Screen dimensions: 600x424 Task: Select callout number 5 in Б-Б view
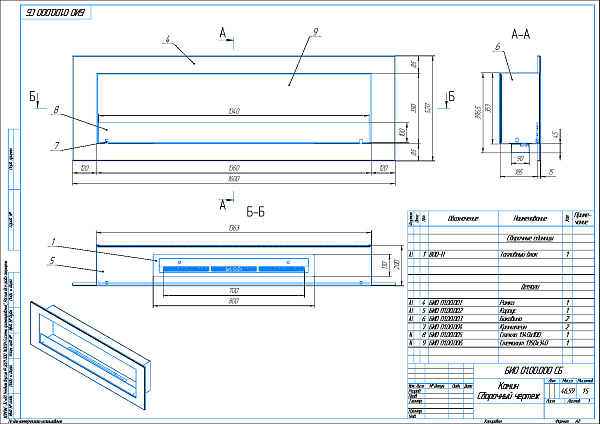coord(52,264)
